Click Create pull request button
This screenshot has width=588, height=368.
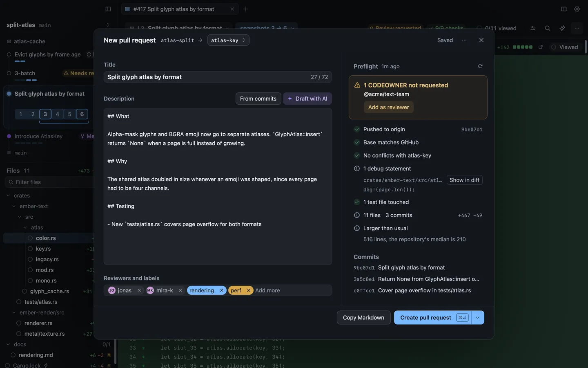click(x=433, y=318)
